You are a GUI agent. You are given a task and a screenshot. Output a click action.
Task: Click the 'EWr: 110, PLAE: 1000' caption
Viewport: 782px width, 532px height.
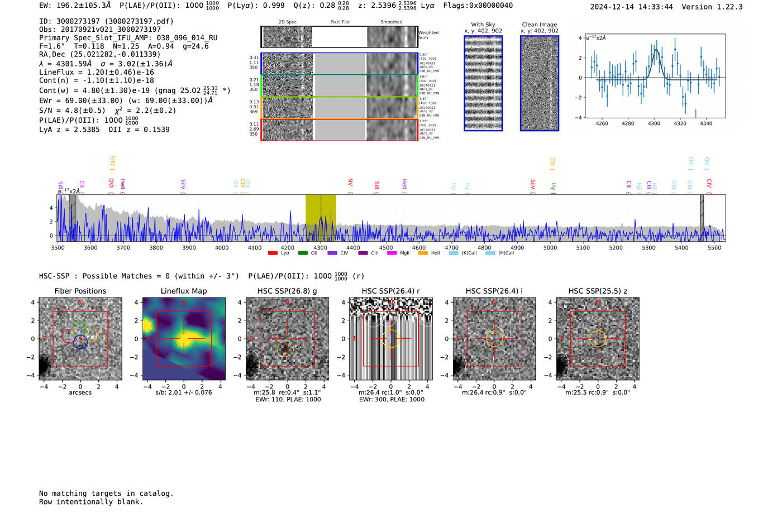click(288, 400)
